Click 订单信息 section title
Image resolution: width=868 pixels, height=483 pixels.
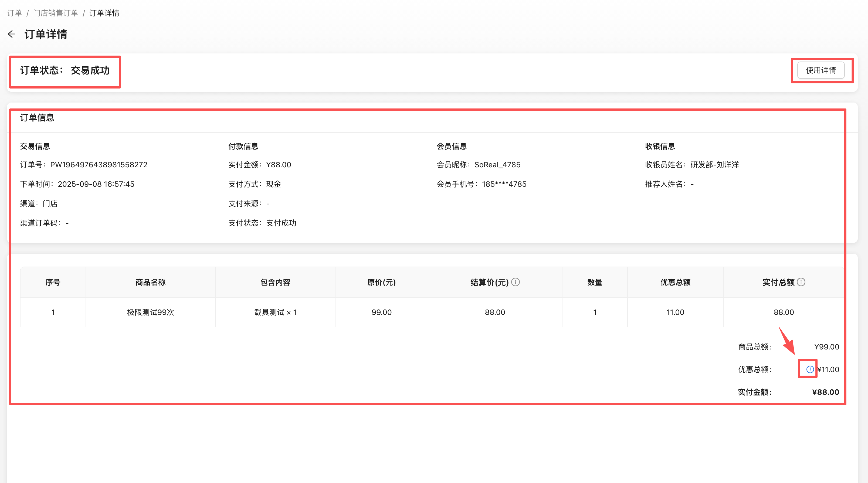(x=37, y=118)
